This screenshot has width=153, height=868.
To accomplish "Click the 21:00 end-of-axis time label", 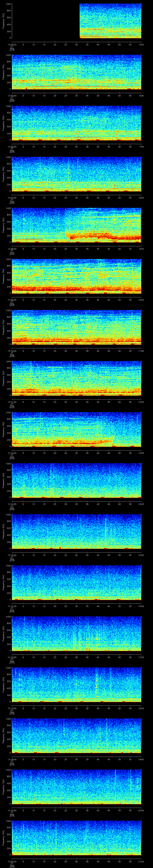I will [141, 862].
